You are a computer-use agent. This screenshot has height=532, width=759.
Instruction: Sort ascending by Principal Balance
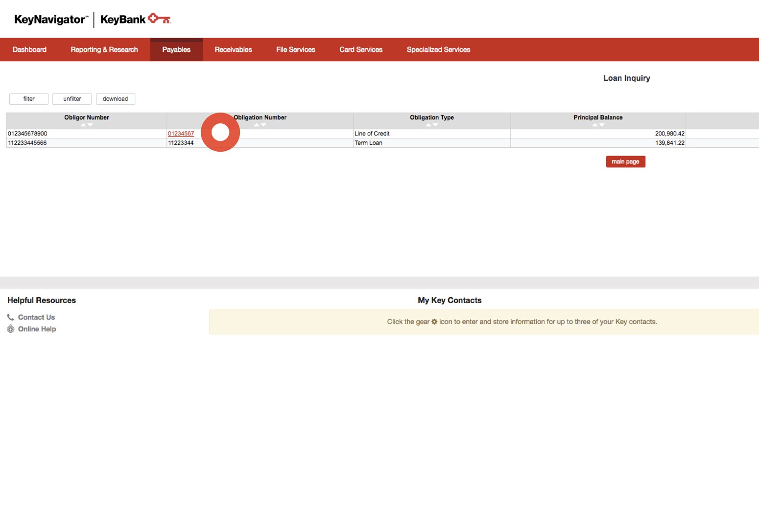pos(595,125)
